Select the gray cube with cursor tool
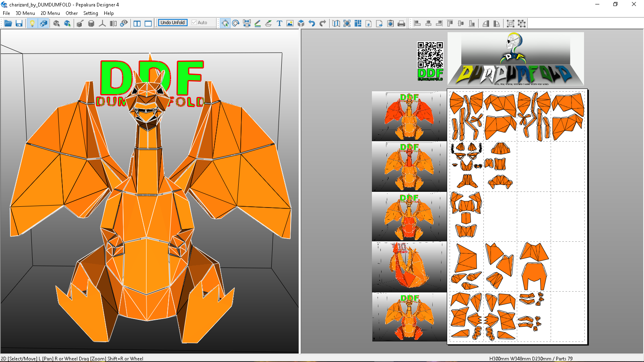 [56, 23]
